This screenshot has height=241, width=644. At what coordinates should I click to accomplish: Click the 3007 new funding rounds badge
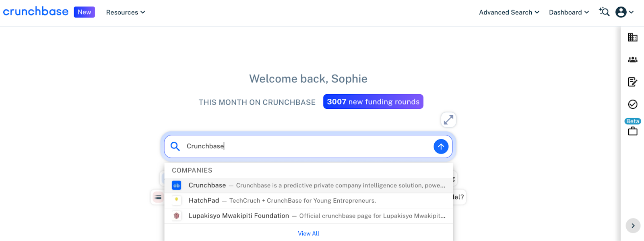pos(373,102)
